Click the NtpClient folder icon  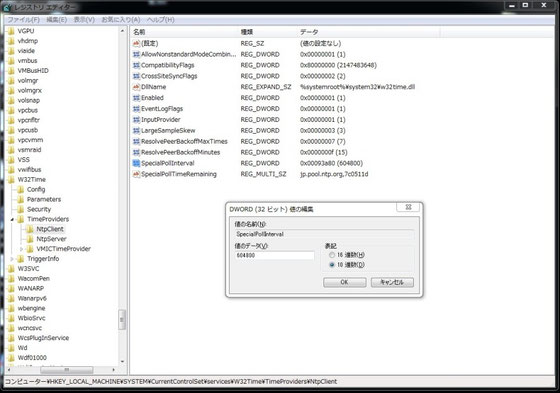30,229
